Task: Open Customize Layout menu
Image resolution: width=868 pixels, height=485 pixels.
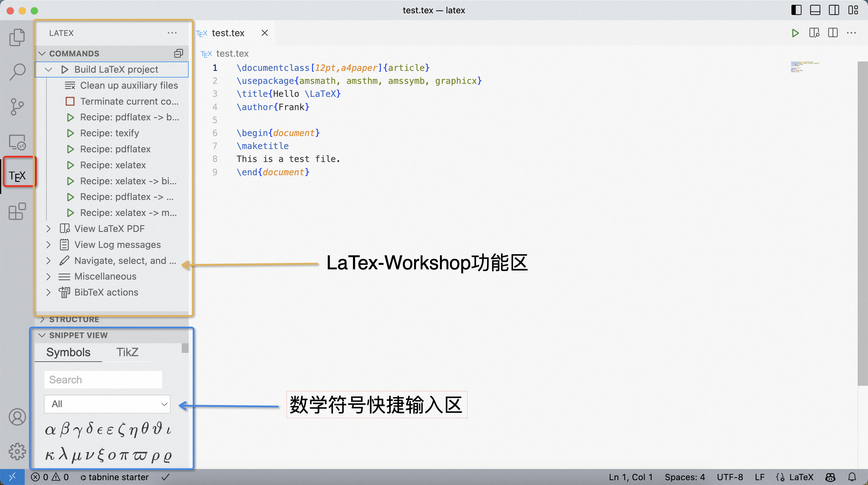Action: 853,10
